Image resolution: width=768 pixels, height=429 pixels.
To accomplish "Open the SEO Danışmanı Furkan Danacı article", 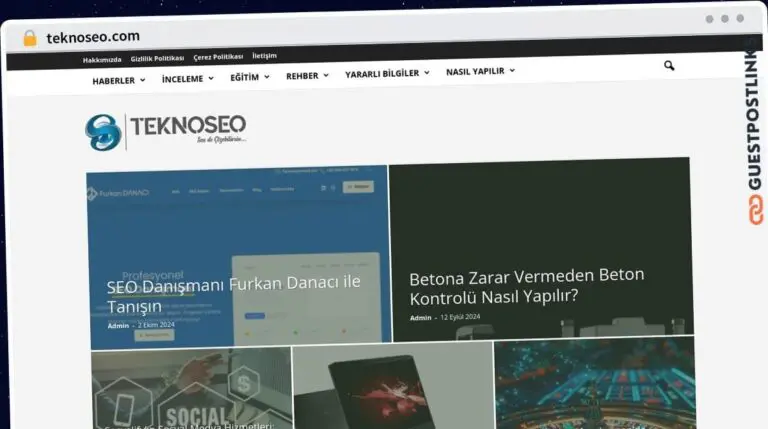I will 233,294.
